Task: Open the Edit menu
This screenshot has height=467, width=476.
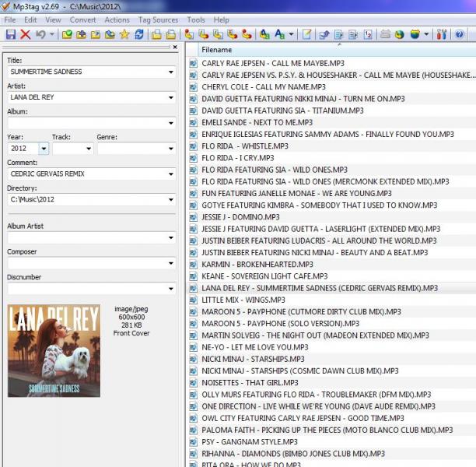Action: (x=30, y=20)
